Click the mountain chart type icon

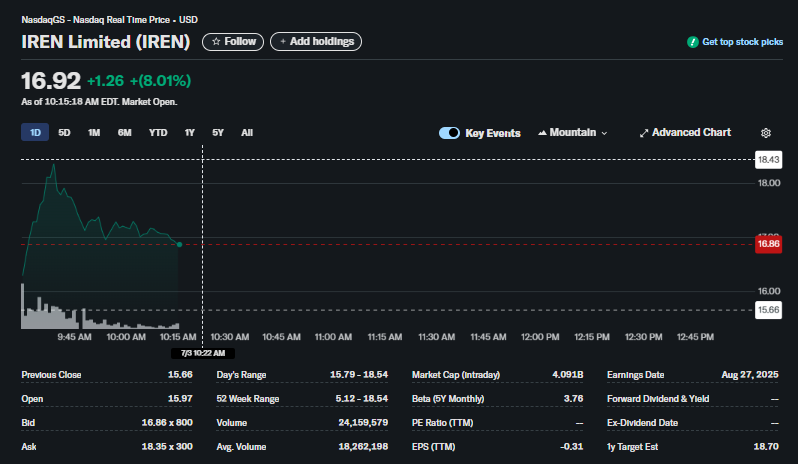click(x=543, y=133)
